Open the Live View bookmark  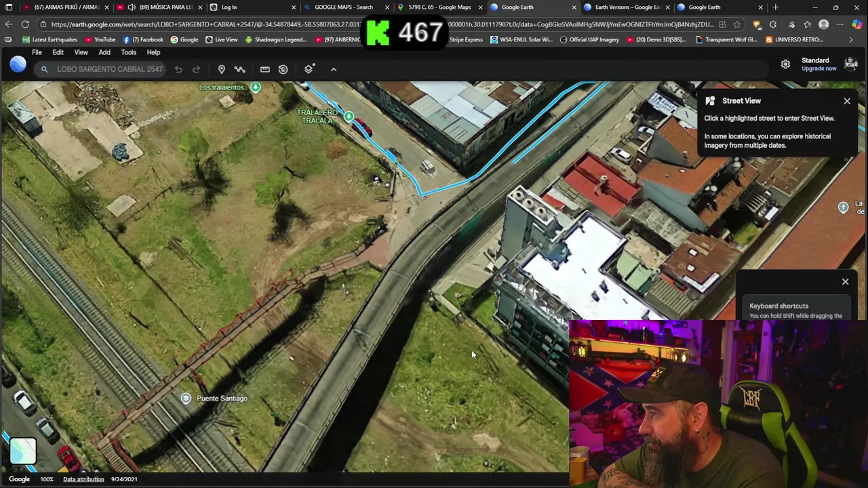222,39
